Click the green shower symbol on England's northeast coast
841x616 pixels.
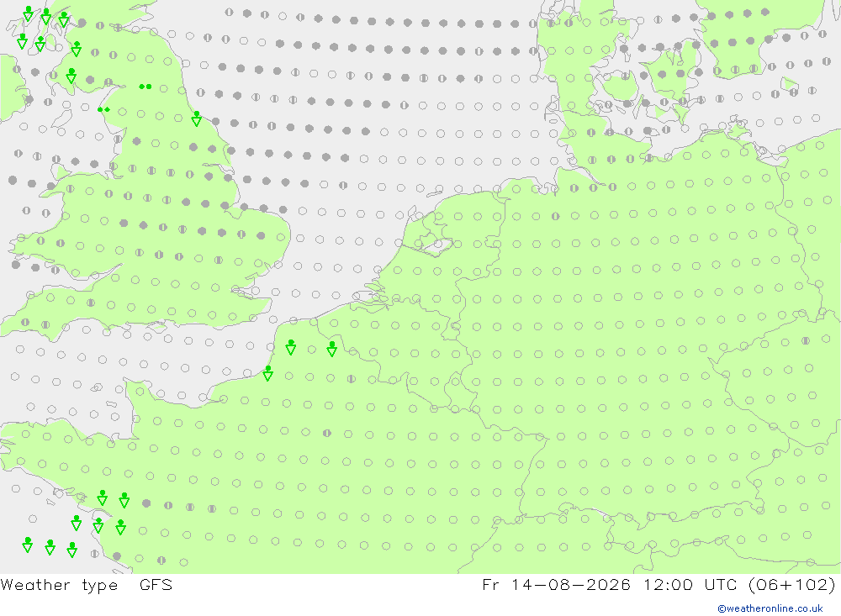(x=197, y=118)
